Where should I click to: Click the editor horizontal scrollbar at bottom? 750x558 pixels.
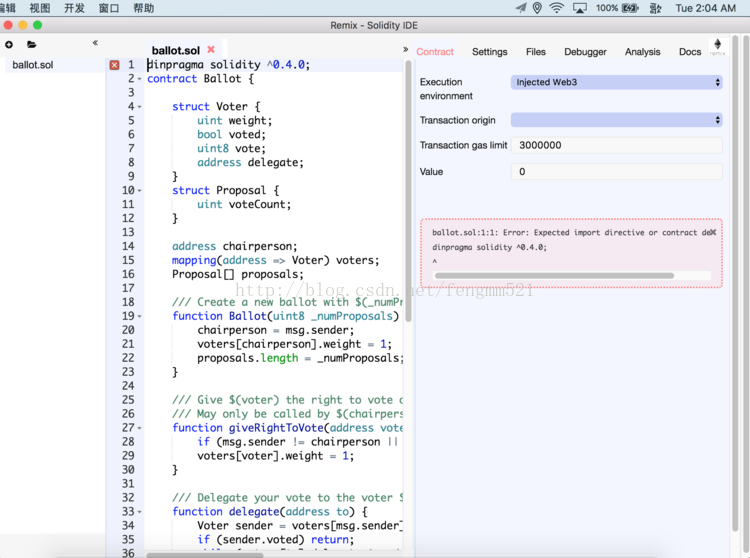click(205, 555)
